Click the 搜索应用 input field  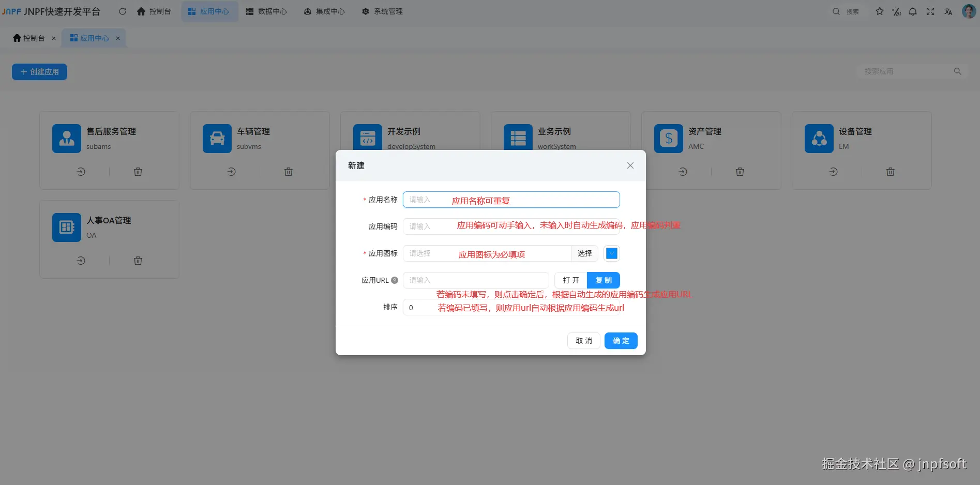pyautogui.click(x=905, y=71)
